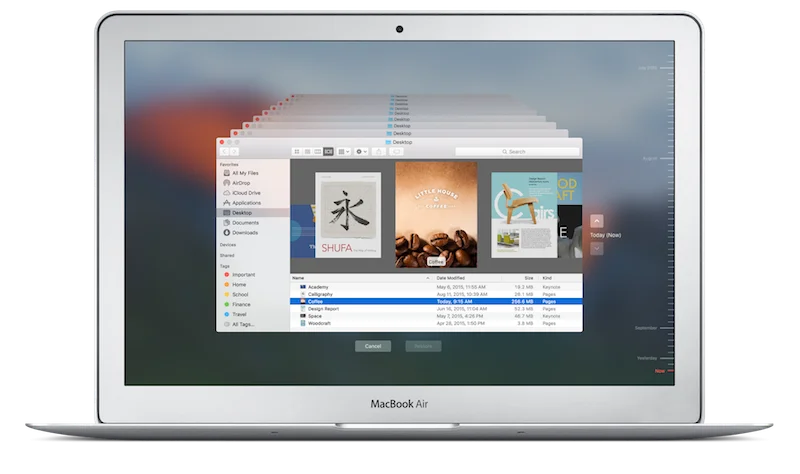This screenshot has height=474, width=800.
Task: Jump to August on the timeline
Action: (x=650, y=159)
